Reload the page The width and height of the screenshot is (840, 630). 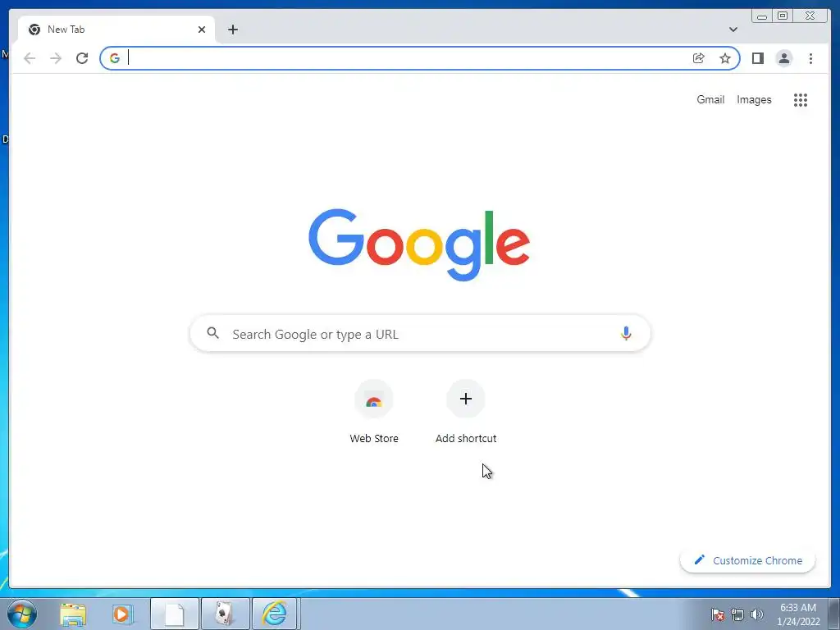[x=82, y=58]
